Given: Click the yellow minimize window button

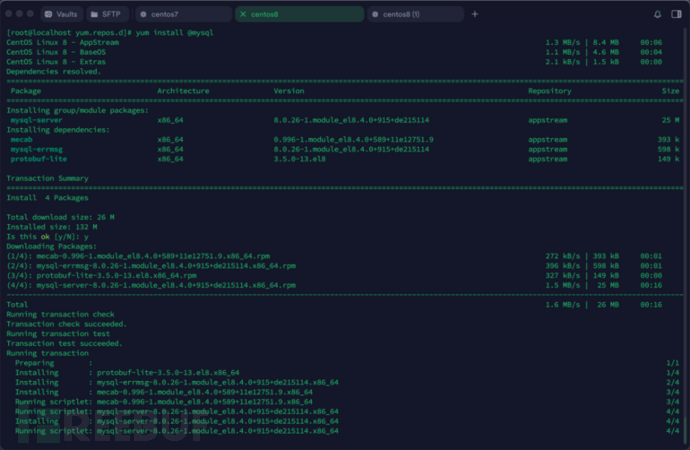Looking at the screenshot, I should click(x=20, y=15).
